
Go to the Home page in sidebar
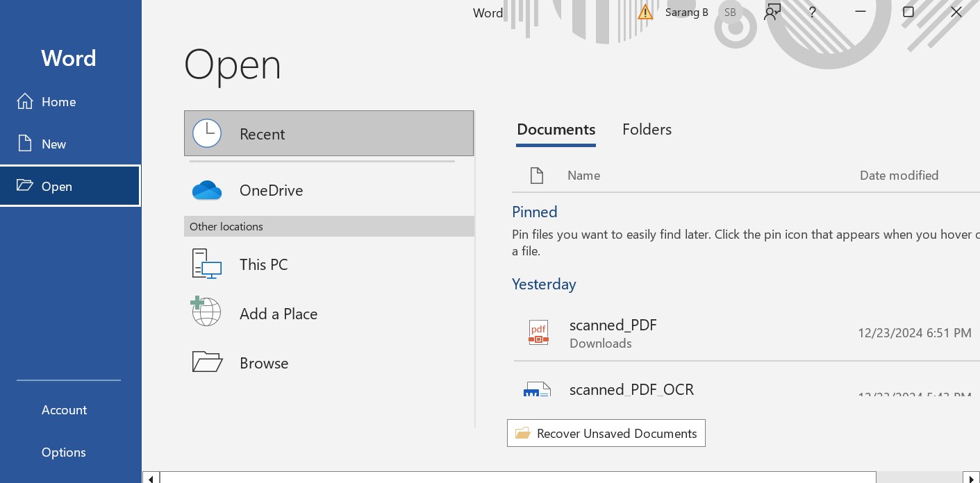coord(70,102)
